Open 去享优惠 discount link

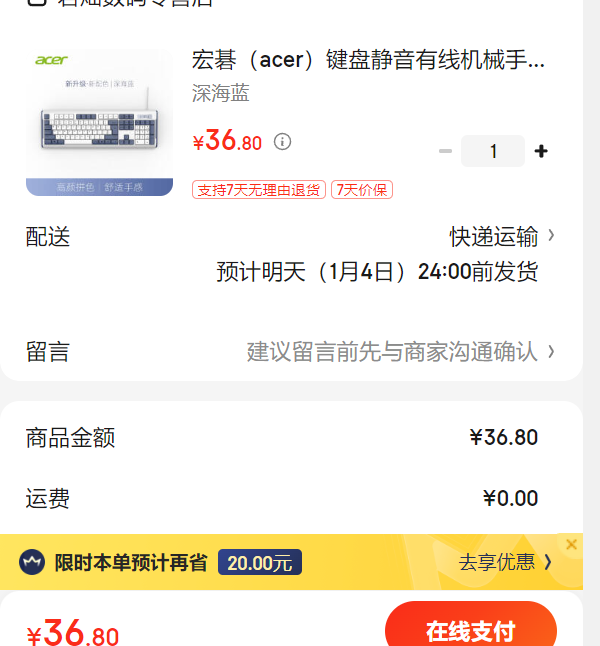click(497, 562)
